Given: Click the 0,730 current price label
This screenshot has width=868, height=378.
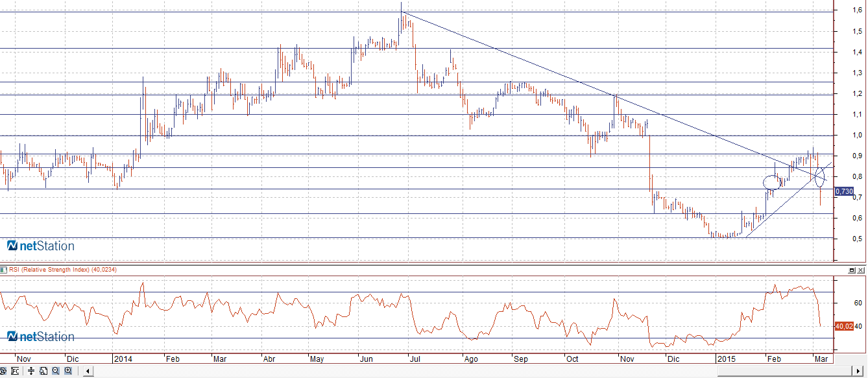Looking at the screenshot, I should click(843, 191).
